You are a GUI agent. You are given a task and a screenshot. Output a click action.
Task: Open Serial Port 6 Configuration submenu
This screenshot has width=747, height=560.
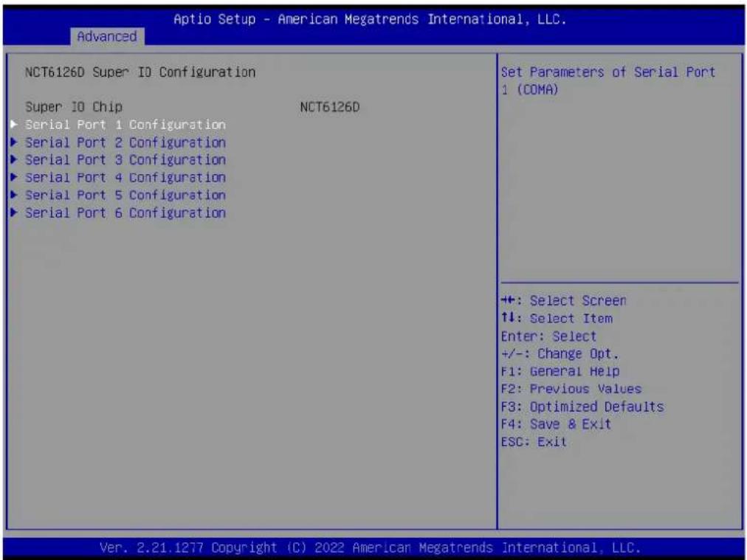125,212
